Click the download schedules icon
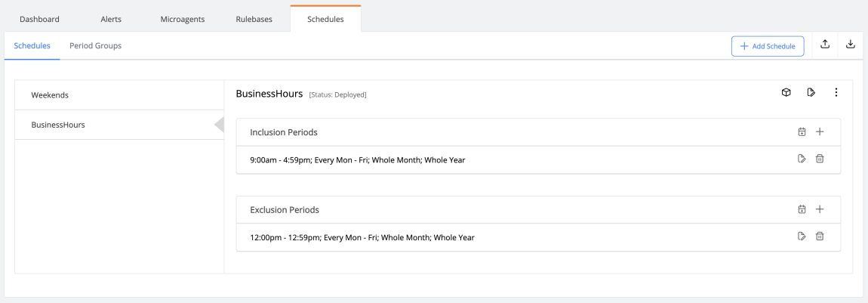 coord(851,45)
